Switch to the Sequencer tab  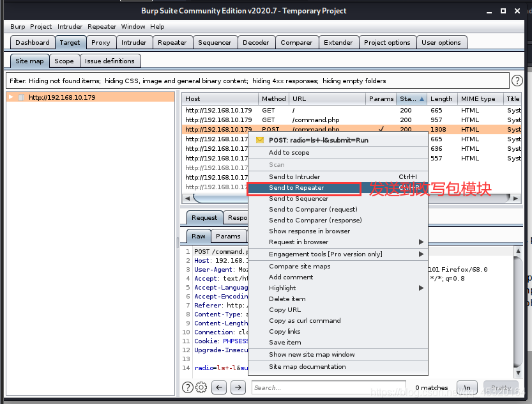(215, 42)
